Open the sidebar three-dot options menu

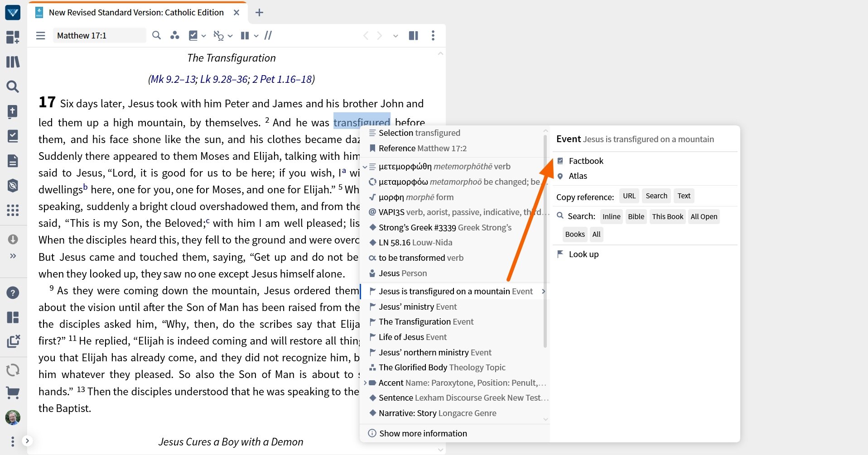pyautogui.click(x=13, y=441)
